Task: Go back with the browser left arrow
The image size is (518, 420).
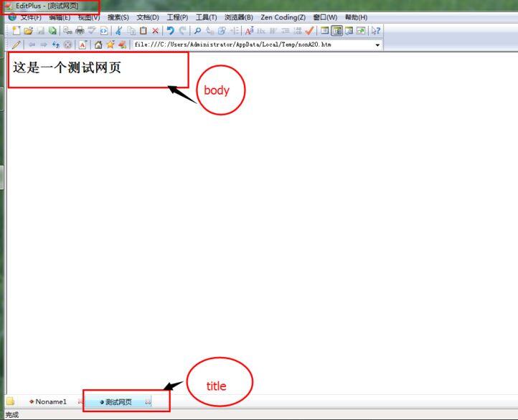Action: pyautogui.click(x=32, y=44)
